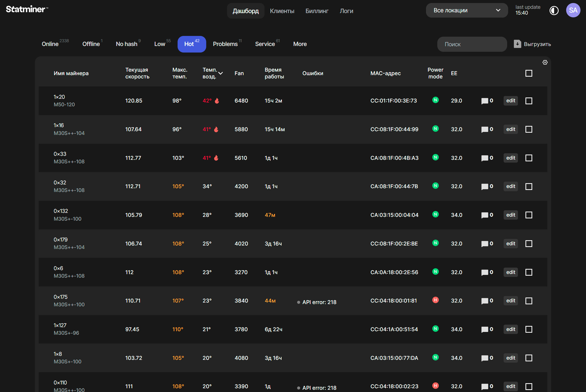Edit miner 0x6
The height and width of the screenshot is (392, 586).
(511, 272)
